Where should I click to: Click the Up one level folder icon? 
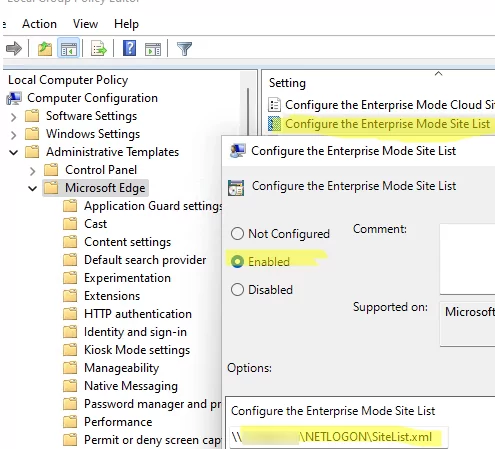pyautogui.click(x=45, y=49)
